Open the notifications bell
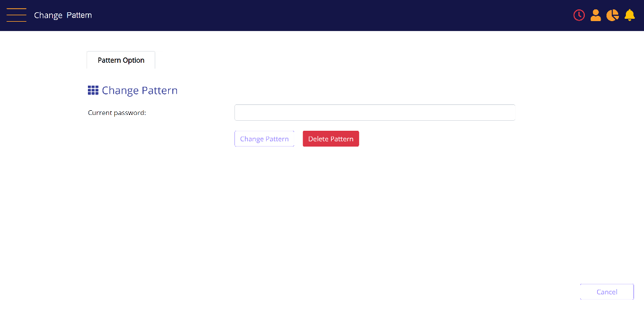Viewport: 644px width, 309px height. [x=629, y=15]
